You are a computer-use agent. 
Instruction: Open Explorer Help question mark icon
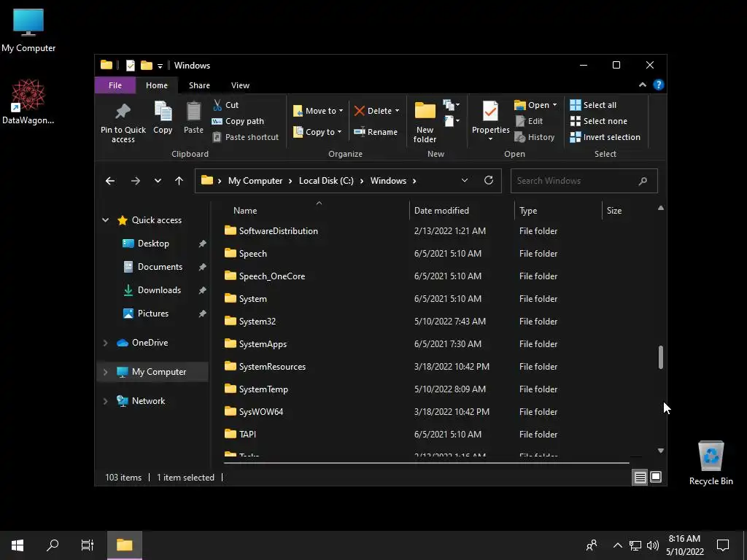coord(659,85)
